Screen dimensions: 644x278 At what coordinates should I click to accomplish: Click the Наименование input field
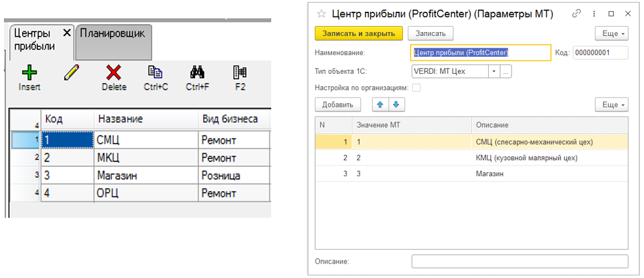pyautogui.click(x=481, y=52)
